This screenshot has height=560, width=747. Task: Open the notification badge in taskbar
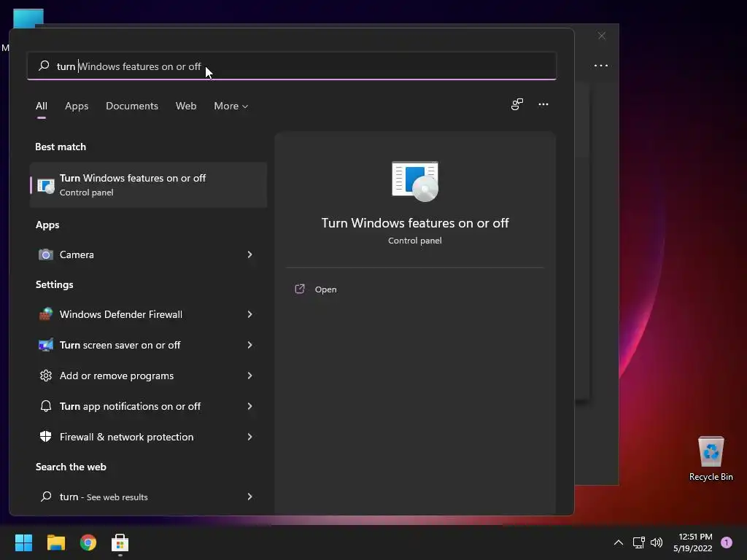click(x=727, y=542)
